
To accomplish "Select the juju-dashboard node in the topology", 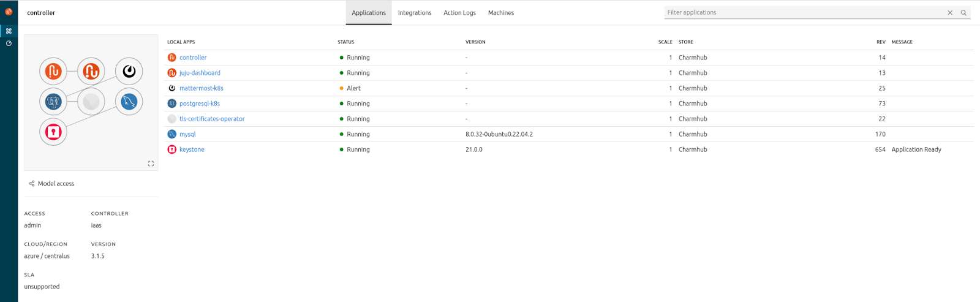I will coord(91,72).
